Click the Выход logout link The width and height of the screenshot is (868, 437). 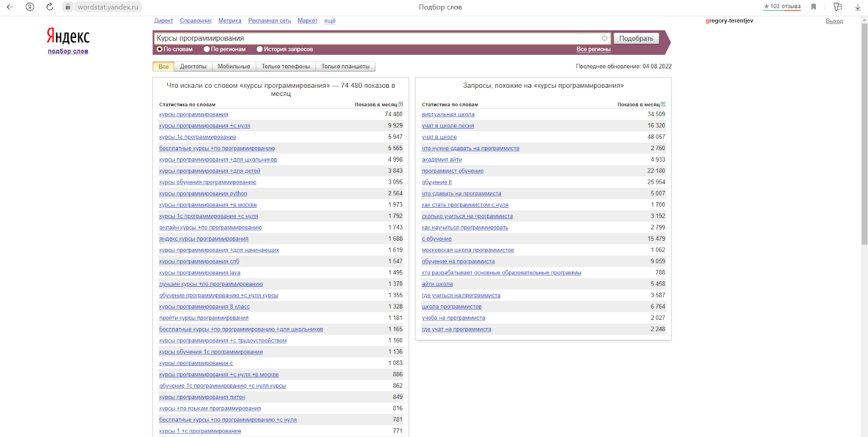click(834, 21)
